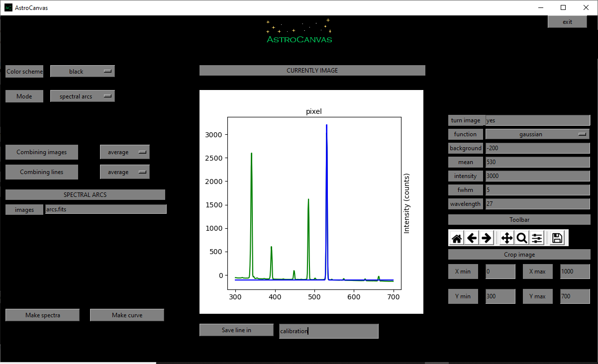Click the X min label
The width and height of the screenshot is (598, 364).
click(x=463, y=272)
